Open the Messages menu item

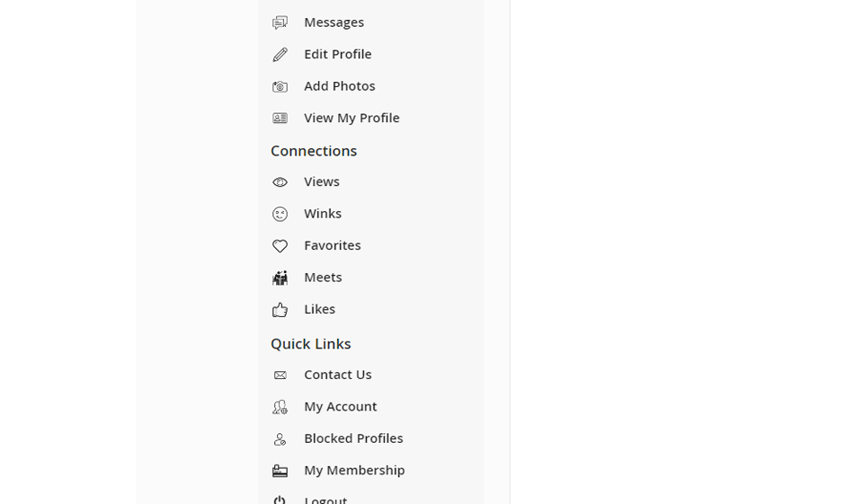click(x=334, y=22)
